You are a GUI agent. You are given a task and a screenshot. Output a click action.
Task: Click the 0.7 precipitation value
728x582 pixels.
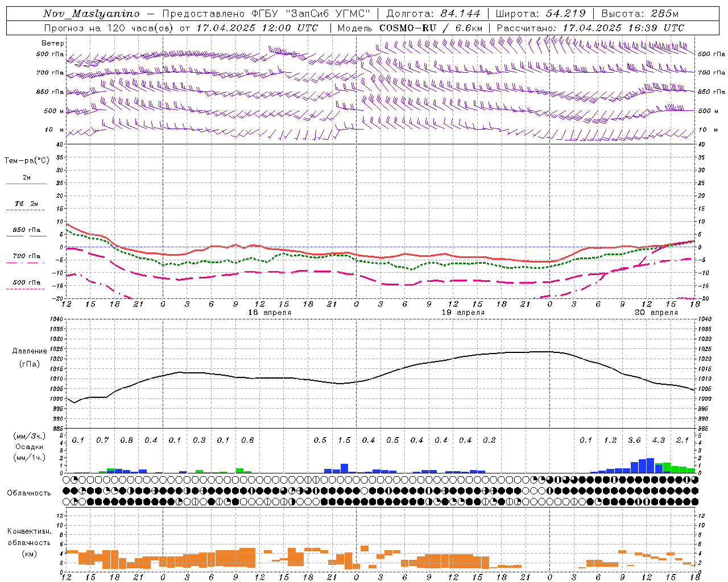tap(102, 440)
